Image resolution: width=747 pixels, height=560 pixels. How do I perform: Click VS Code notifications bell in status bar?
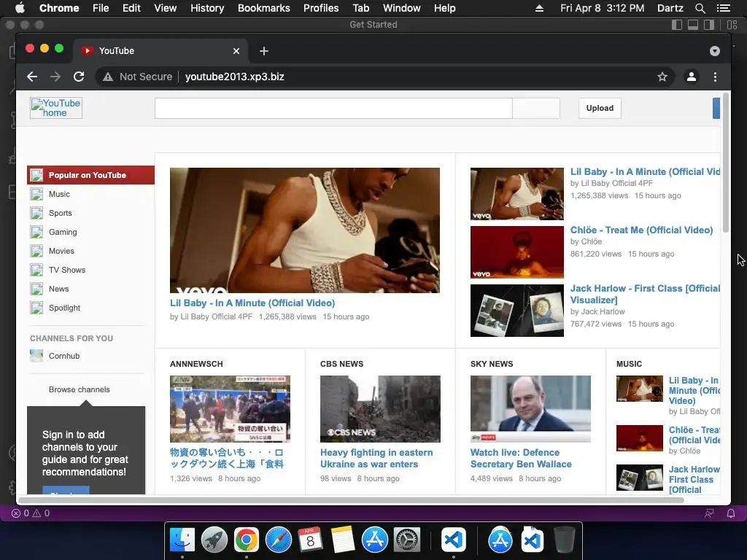tap(731, 513)
